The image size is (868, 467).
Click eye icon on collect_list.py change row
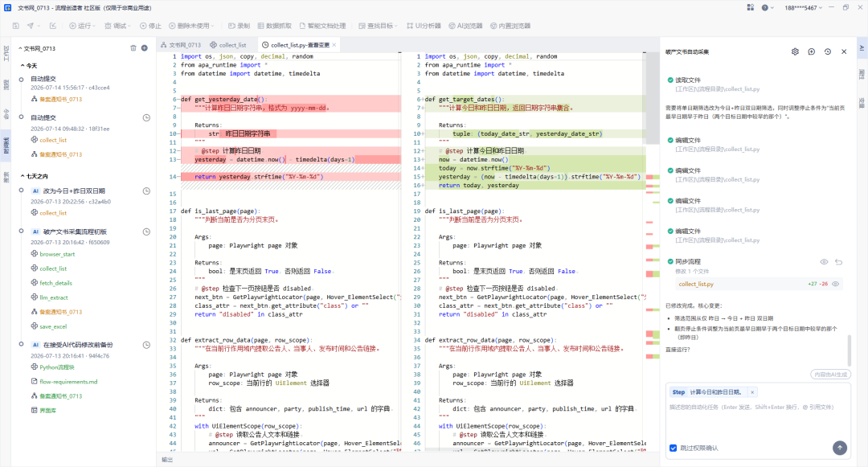(835, 284)
